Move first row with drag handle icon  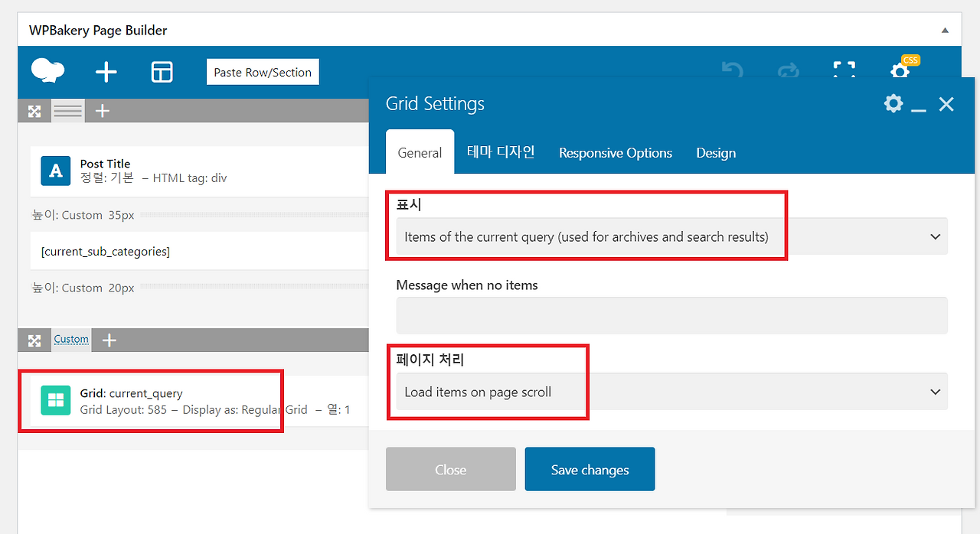pos(34,111)
